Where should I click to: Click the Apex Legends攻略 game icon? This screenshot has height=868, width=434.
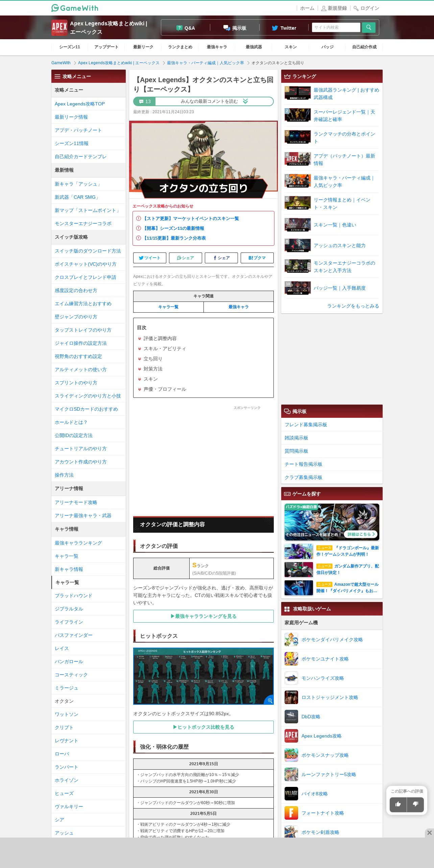(x=291, y=736)
